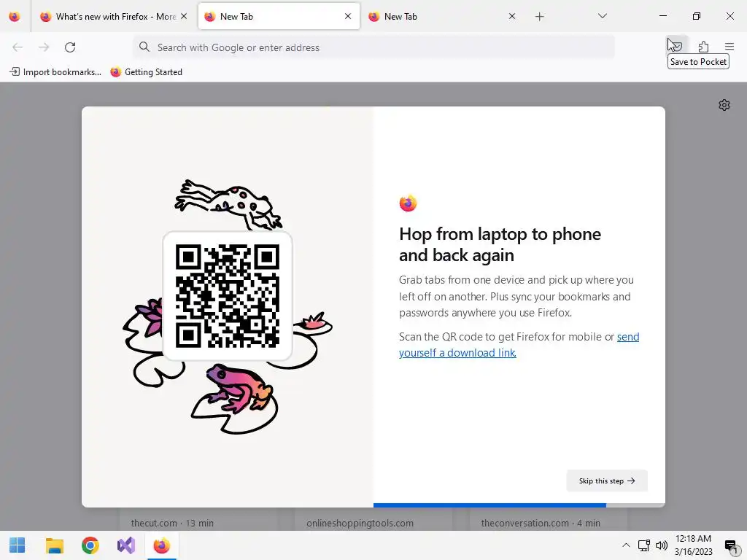Close the last New Tab

pyautogui.click(x=512, y=16)
